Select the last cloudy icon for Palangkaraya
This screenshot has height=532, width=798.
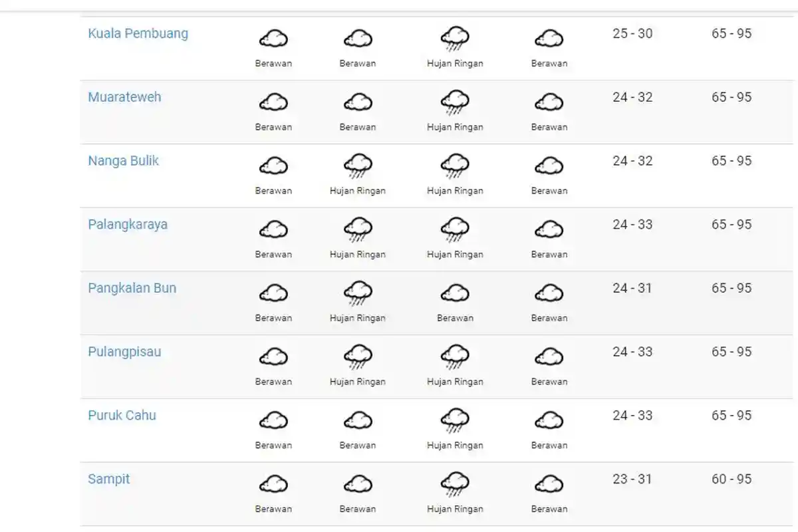[x=549, y=229]
